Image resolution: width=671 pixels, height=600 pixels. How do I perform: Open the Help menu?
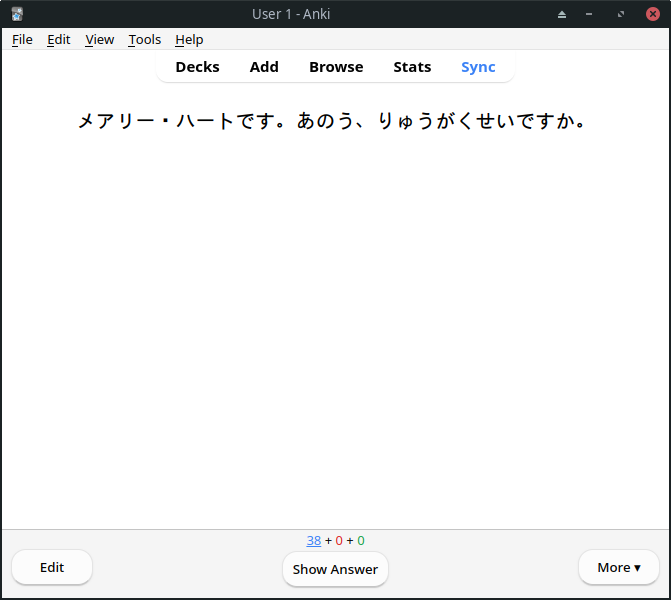point(189,39)
